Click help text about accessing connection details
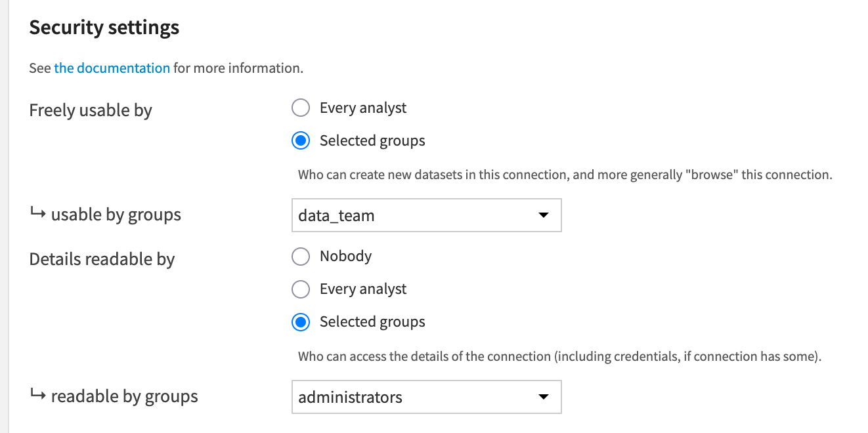This screenshot has width=868, height=433. coord(560,357)
